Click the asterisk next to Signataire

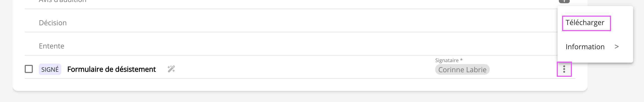(x=461, y=60)
